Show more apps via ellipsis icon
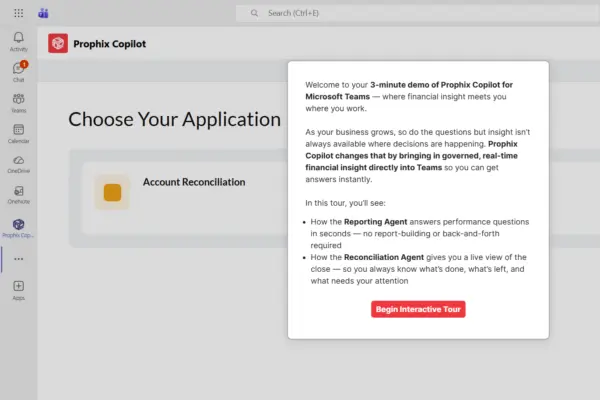This screenshot has height=400, width=600. click(x=18, y=259)
